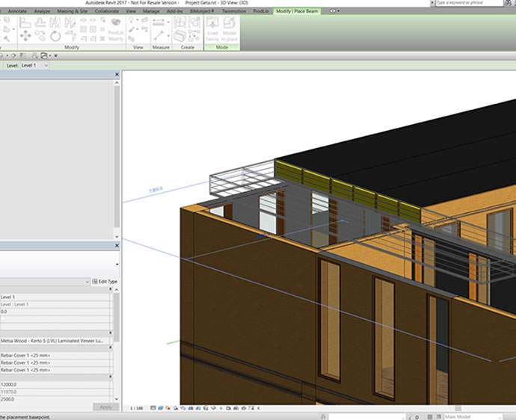Open the Collaborate ribbon tab
The image size is (516, 420).
pyautogui.click(x=106, y=12)
